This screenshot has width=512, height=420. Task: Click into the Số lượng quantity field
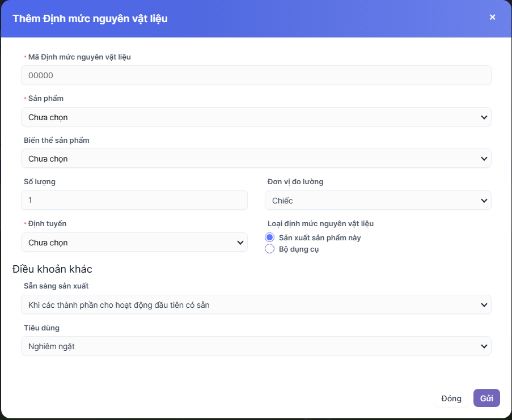point(134,201)
